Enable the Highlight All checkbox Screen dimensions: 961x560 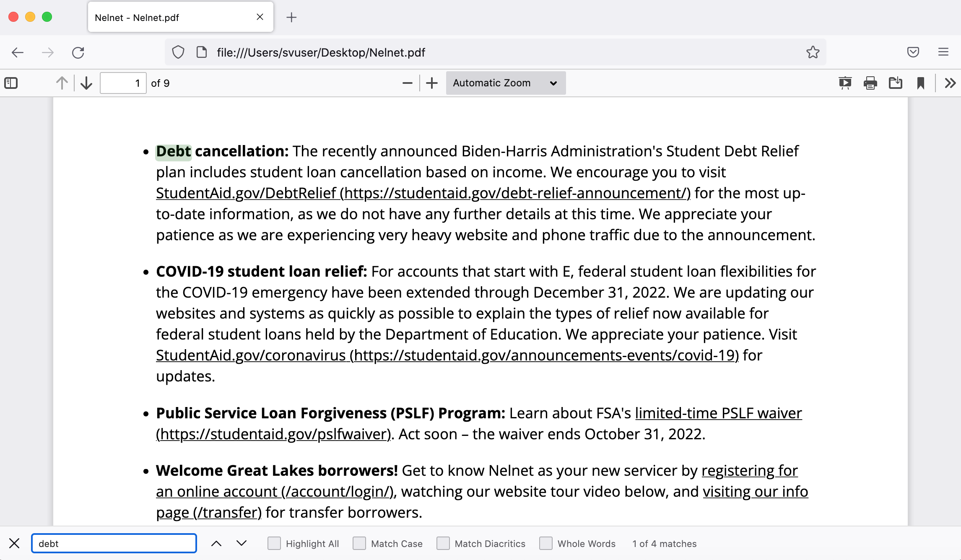pos(274,543)
